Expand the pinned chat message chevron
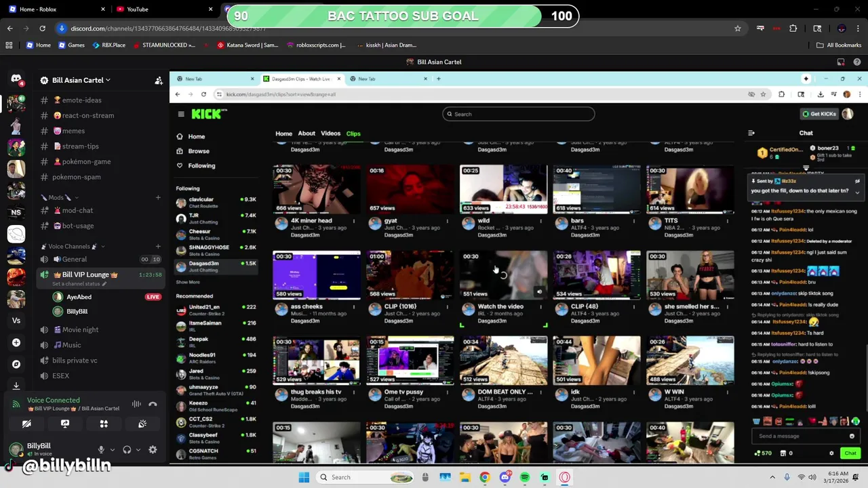868x488 pixels. [857, 192]
